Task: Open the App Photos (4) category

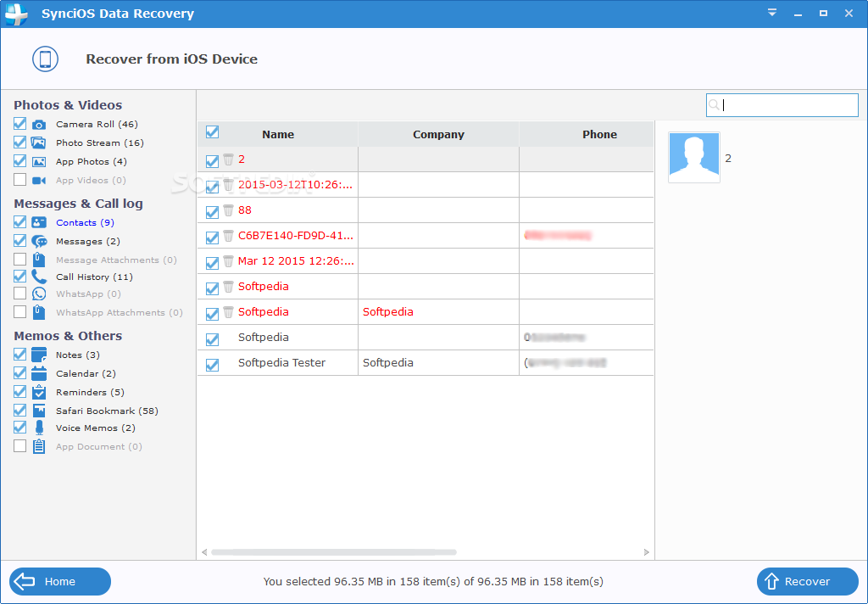Action: (92, 162)
